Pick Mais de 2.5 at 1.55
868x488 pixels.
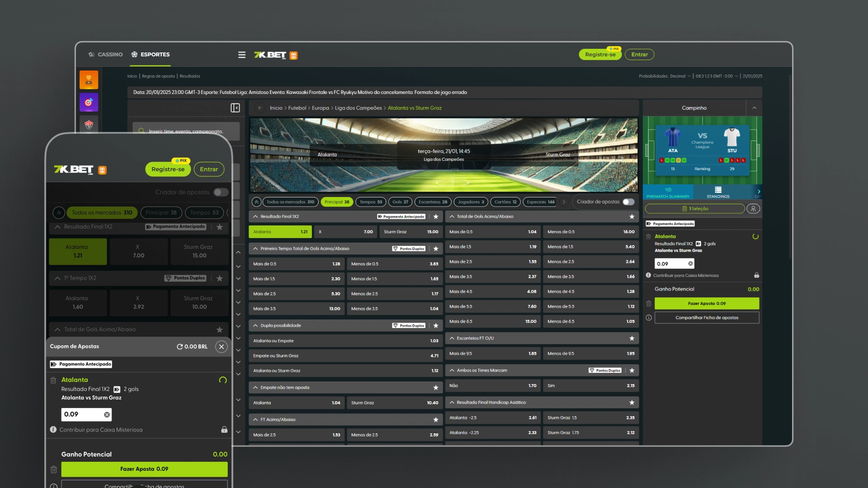tap(493, 262)
